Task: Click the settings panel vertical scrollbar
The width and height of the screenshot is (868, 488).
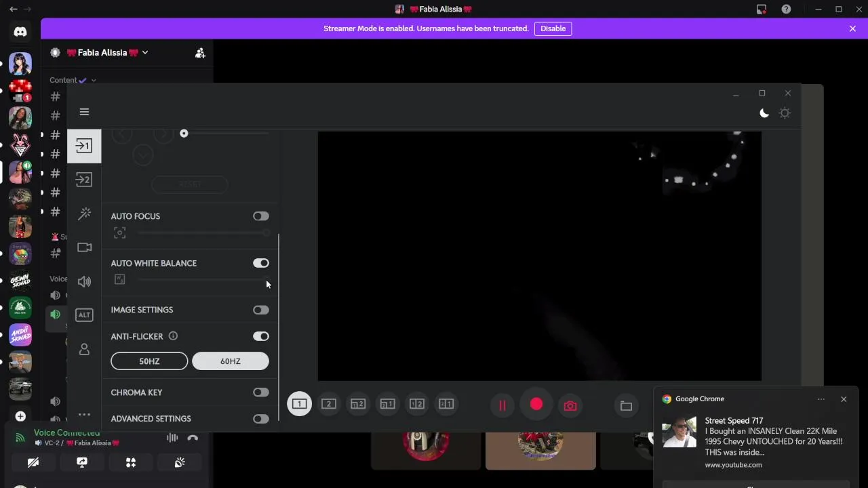Action: (279, 329)
